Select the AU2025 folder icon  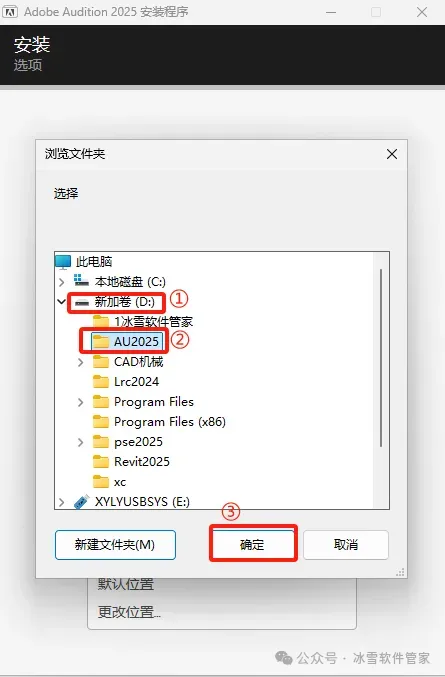(101, 342)
